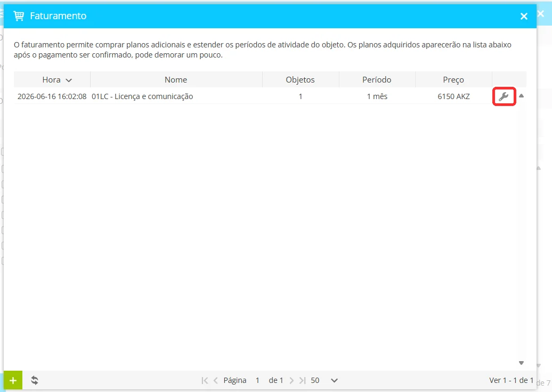Close the Faturamento dialog
The height and width of the screenshot is (392, 552).
point(524,16)
